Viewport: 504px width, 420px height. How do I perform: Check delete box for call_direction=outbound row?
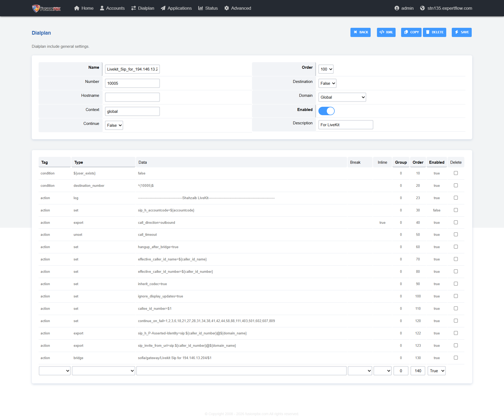(456, 222)
